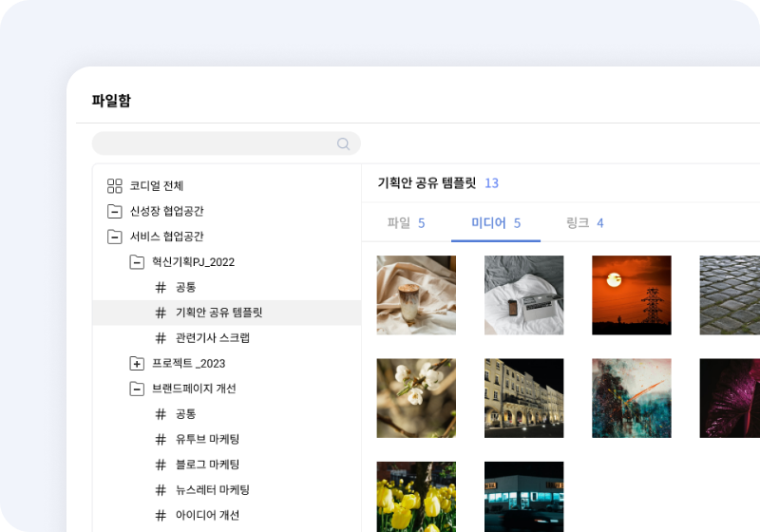Select 서비스 협업공간 label

pyautogui.click(x=167, y=237)
